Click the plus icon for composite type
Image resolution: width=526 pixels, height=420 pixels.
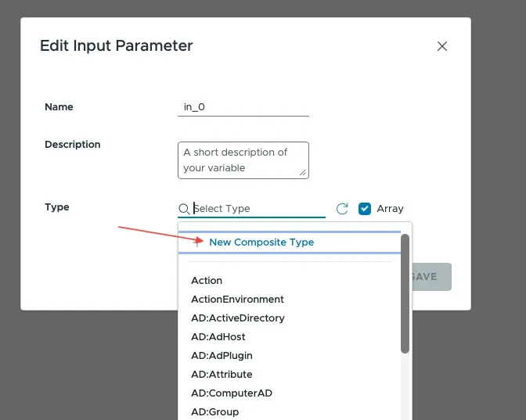click(x=197, y=242)
